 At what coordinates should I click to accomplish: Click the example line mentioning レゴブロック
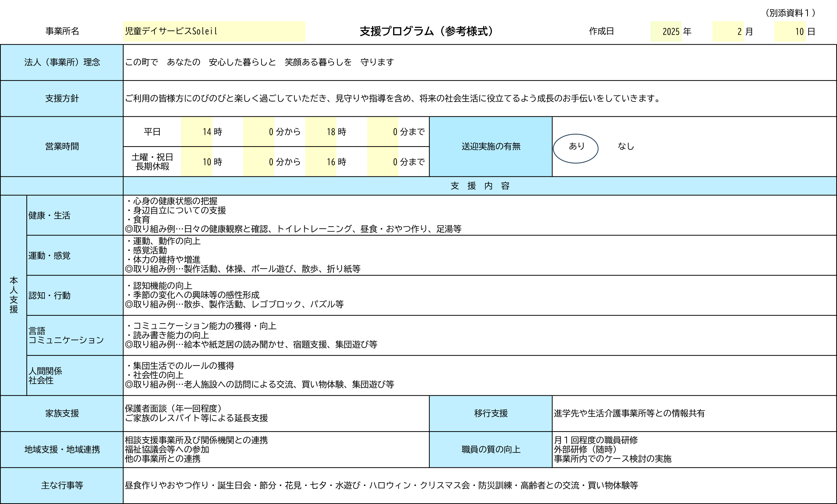point(234,304)
